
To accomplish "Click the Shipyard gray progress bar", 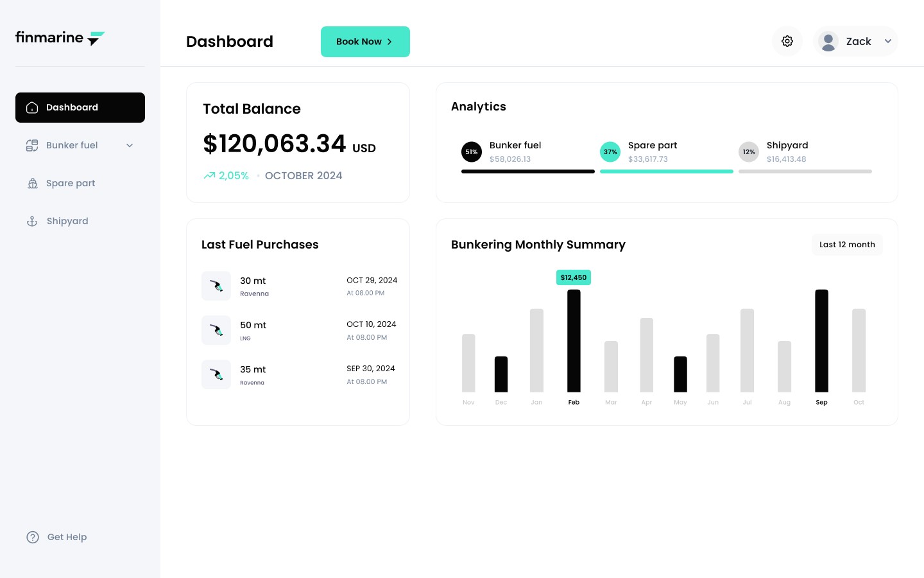I will [x=805, y=171].
